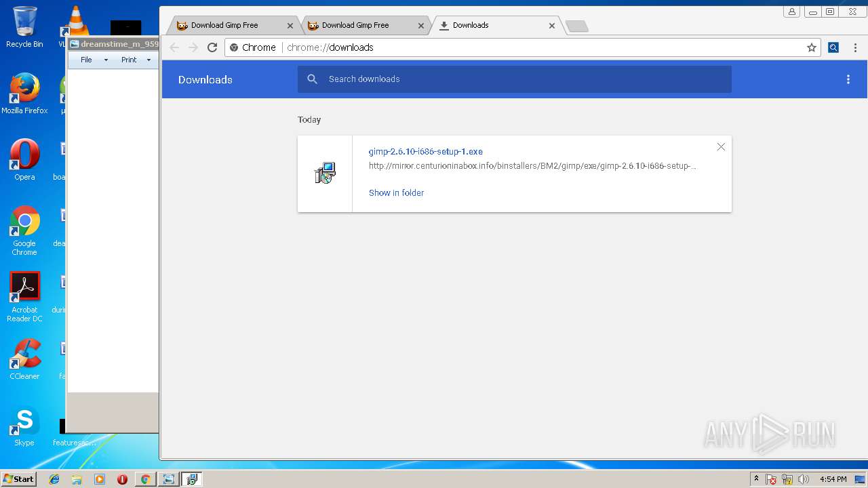Image resolution: width=868 pixels, height=488 pixels.
Task: Click Show in folder link
Action: pos(396,193)
